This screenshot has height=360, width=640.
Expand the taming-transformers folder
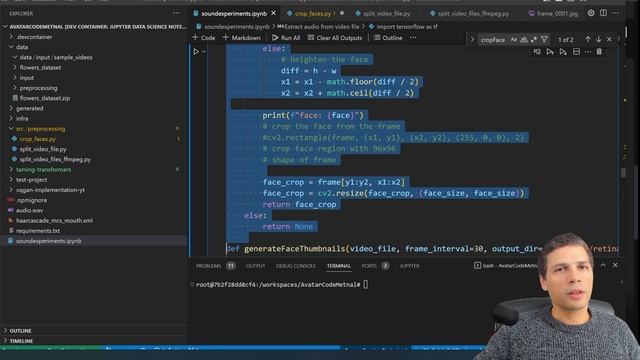[x=94, y=169]
